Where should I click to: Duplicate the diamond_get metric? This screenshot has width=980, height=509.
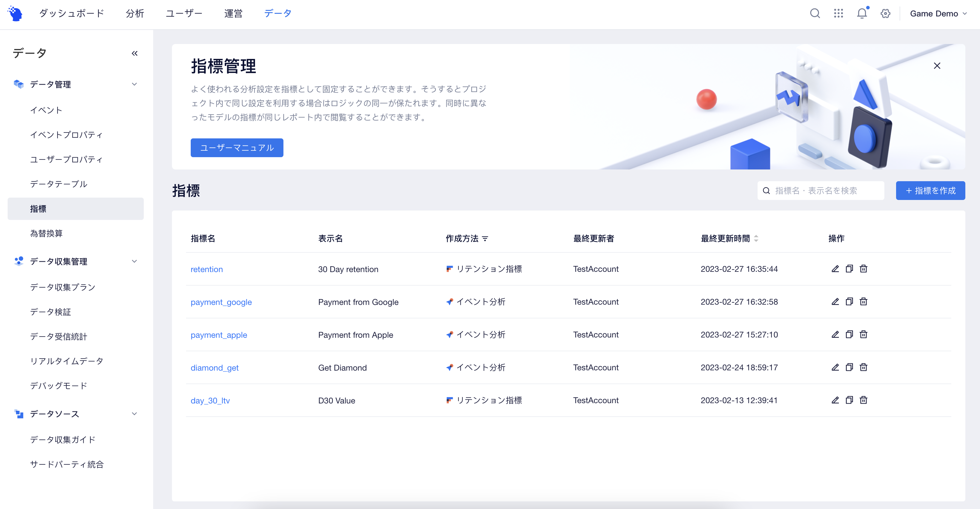[849, 368]
